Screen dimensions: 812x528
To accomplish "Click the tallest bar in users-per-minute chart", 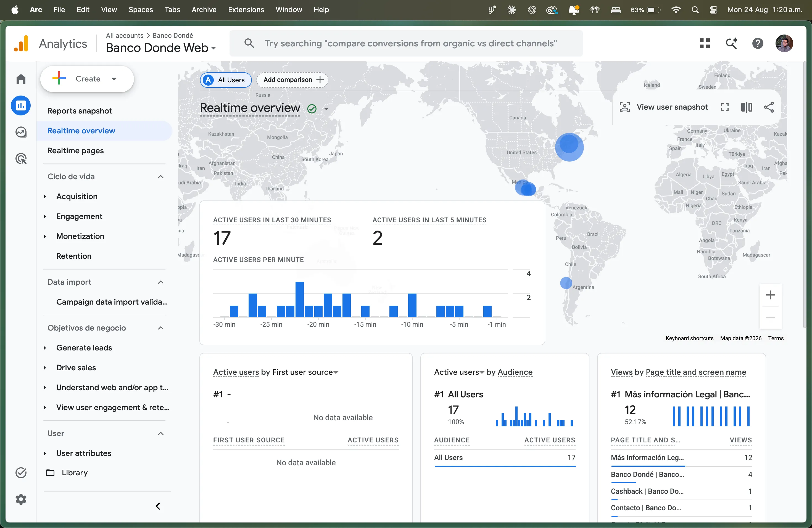I will (x=300, y=299).
